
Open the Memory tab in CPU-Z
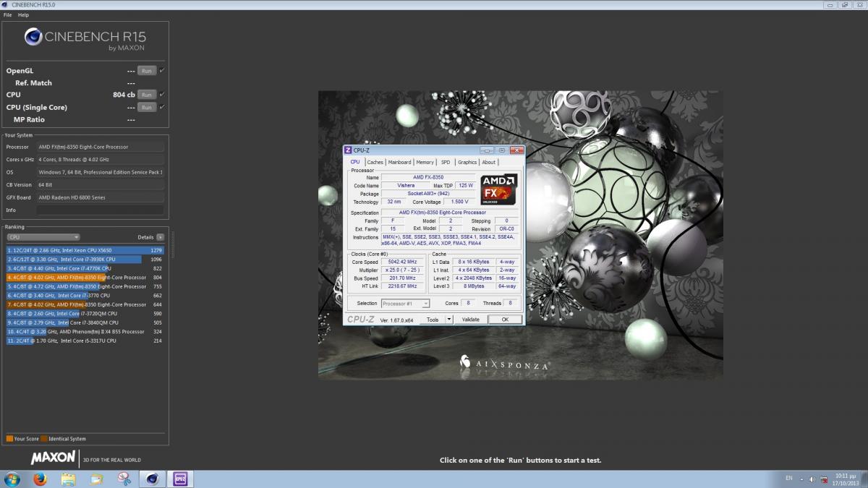click(x=425, y=162)
